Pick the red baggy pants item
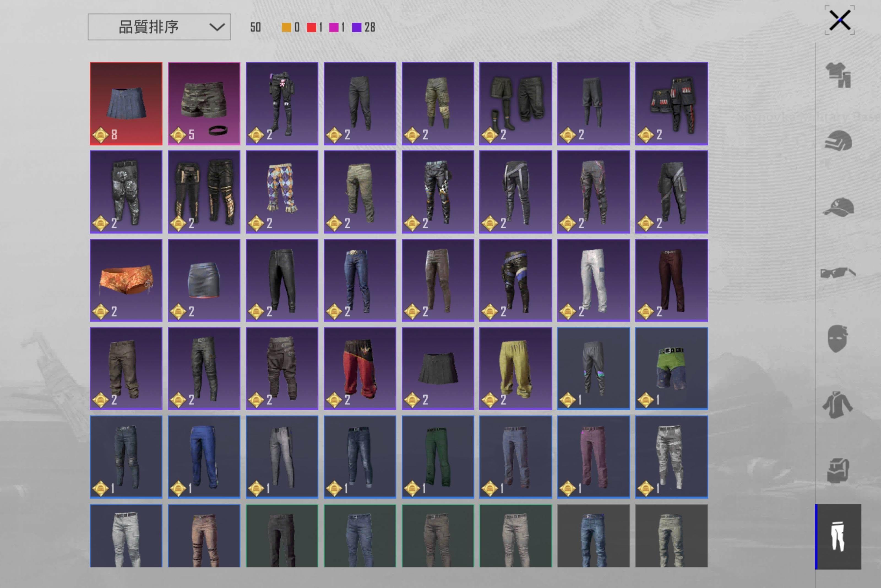The height and width of the screenshot is (588, 881). click(360, 368)
